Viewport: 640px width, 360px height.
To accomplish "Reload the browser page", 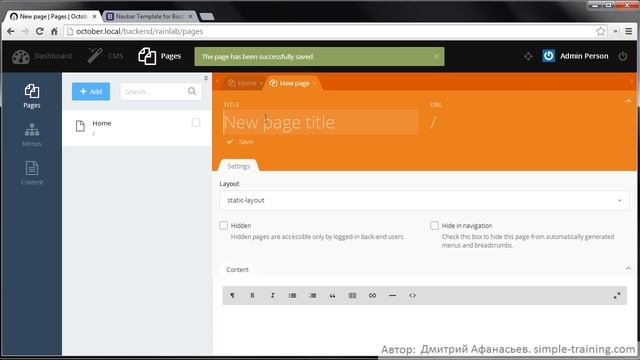I will tap(40, 31).
